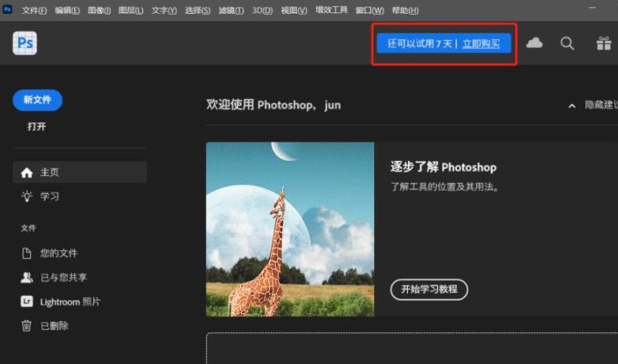Click the 您的文件 document icon
The image size is (618, 364).
(26, 252)
